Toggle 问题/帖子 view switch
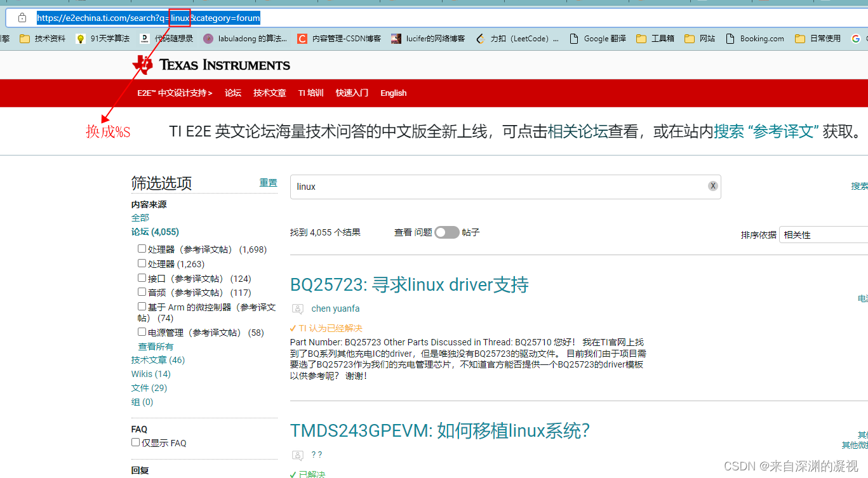868x478 pixels. 447,232
